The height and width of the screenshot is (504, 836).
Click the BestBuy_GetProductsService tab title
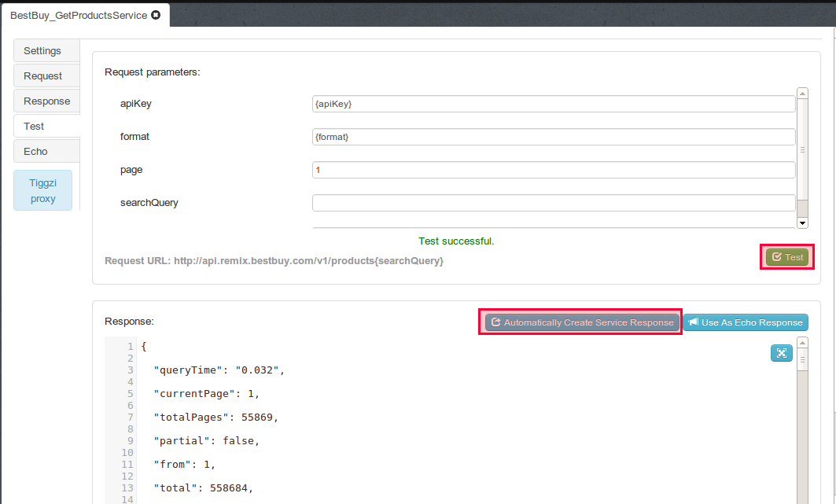tap(78, 15)
